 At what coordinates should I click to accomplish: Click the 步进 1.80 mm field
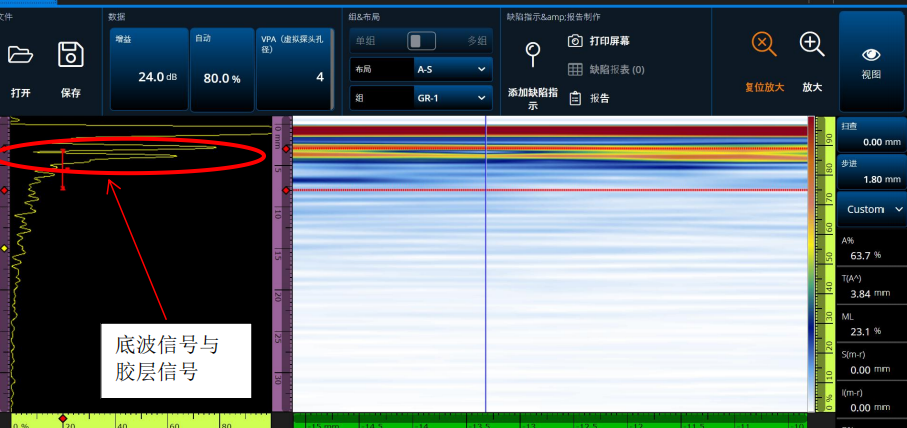coord(871,171)
